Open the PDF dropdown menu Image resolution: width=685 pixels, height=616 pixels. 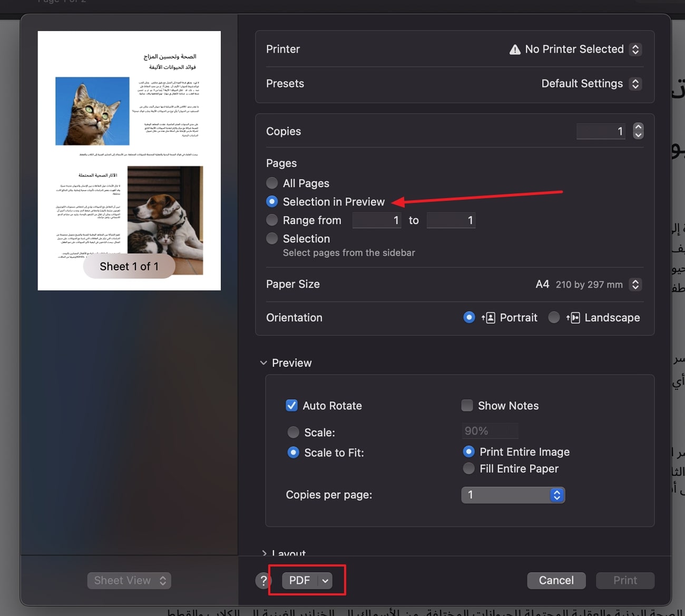(x=307, y=580)
